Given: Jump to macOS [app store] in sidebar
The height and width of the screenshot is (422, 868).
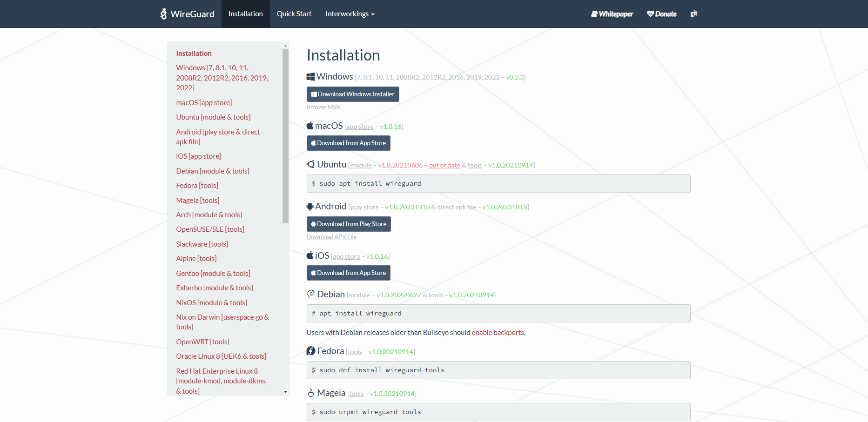Looking at the screenshot, I should [204, 102].
